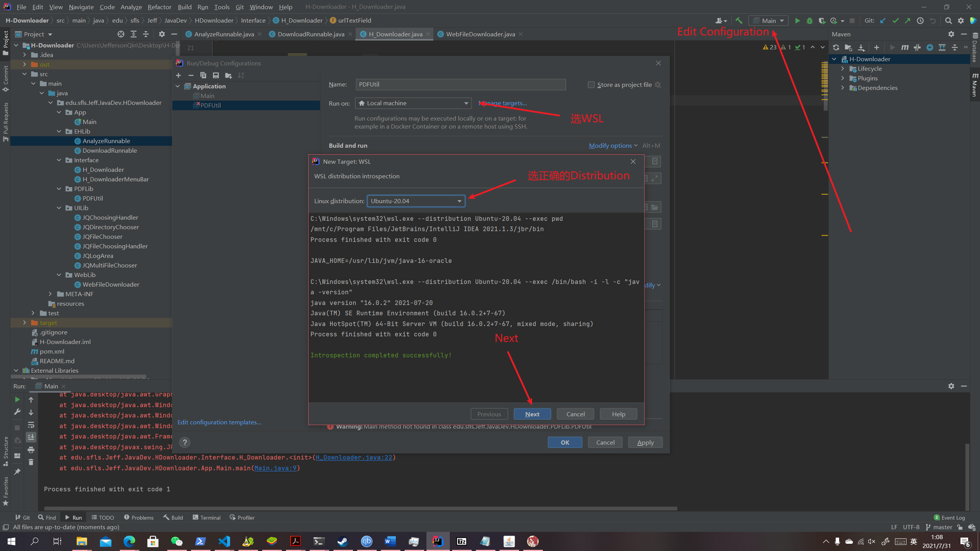980x551 pixels.
Task: Add new configuration with plus icon
Action: 178,75
